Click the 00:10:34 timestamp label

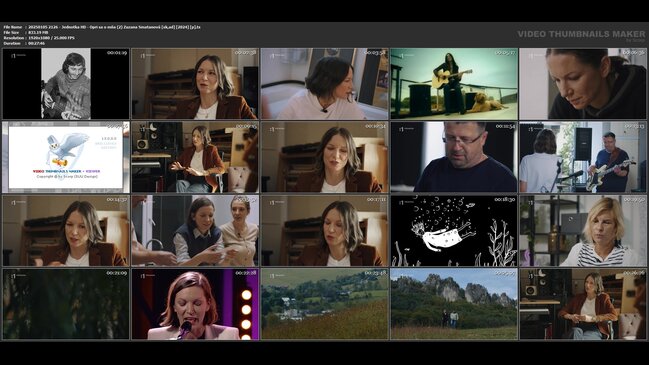point(376,126)
